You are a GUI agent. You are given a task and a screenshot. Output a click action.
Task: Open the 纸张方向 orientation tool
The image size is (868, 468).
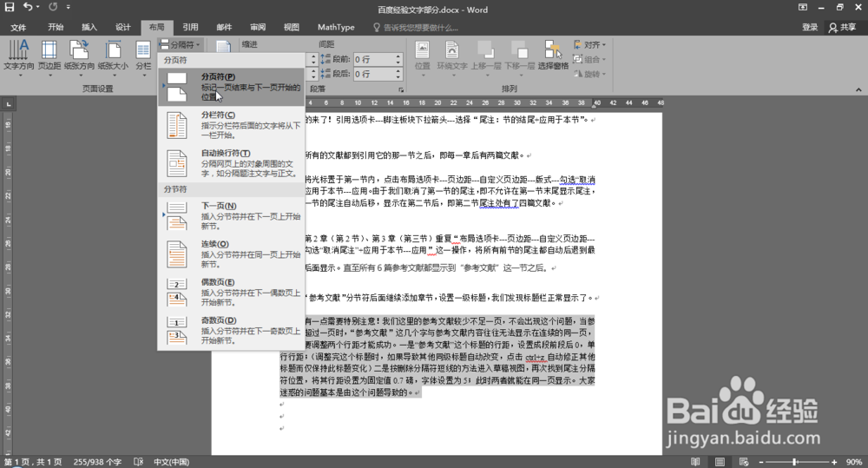[x=79, y=57]
